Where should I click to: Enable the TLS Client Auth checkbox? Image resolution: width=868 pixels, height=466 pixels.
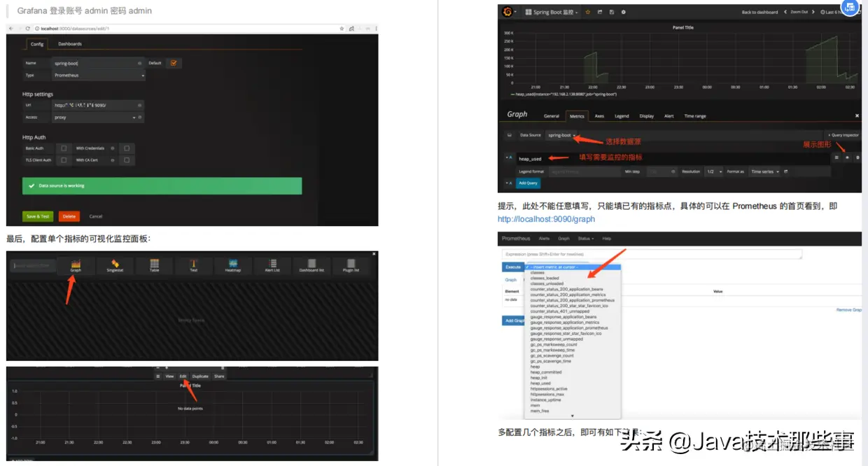(64, 160)
